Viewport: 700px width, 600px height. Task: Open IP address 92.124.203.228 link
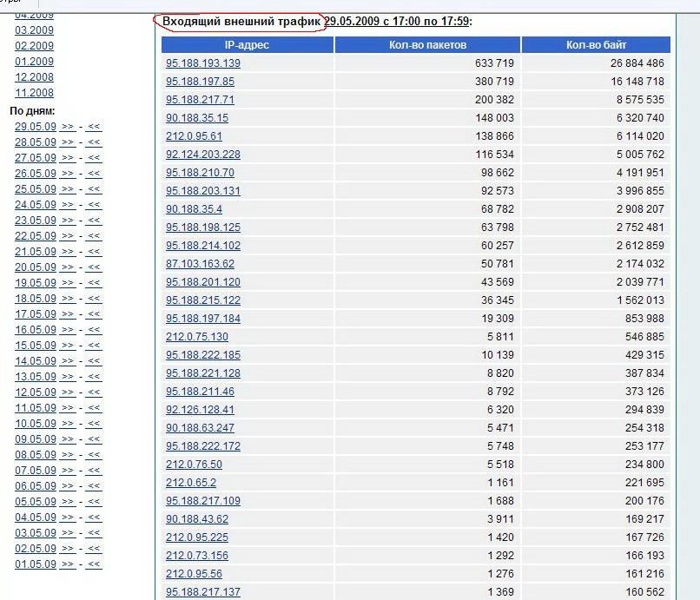[202, 155]
